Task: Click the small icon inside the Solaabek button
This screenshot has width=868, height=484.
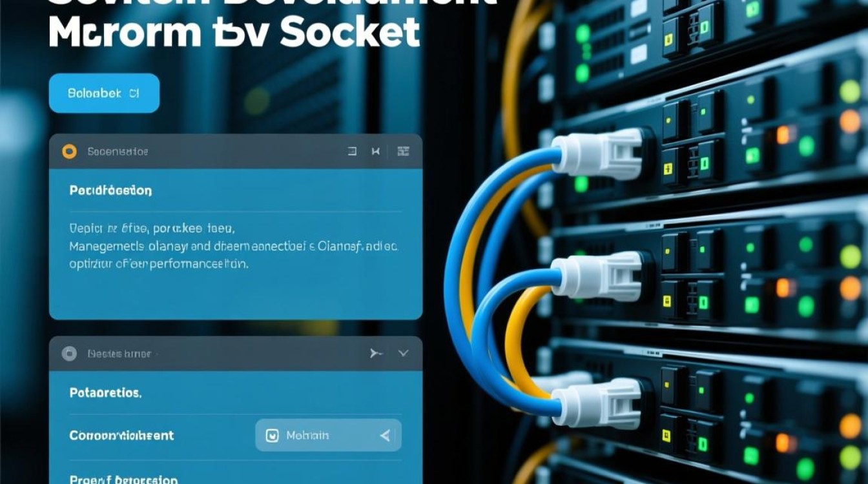Action: pos(134,94)
